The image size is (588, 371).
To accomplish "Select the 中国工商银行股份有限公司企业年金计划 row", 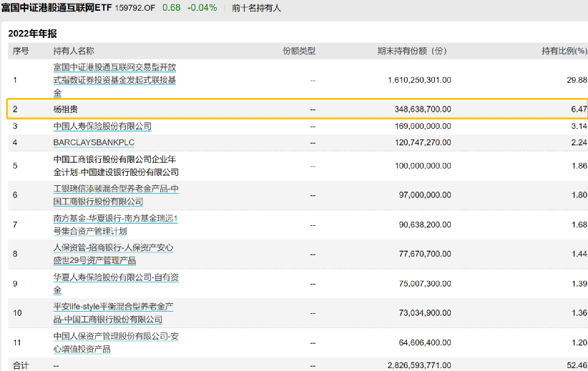I will [x=298, y=166].
